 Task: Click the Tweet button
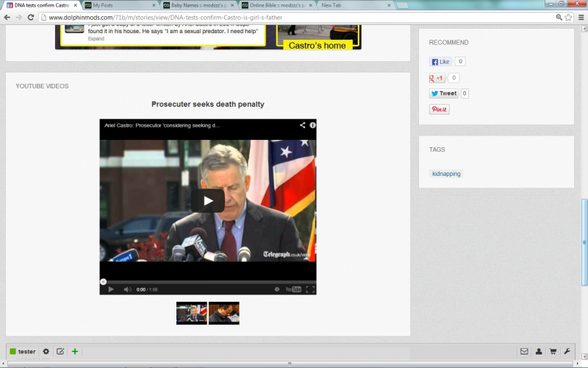point(444,93)
